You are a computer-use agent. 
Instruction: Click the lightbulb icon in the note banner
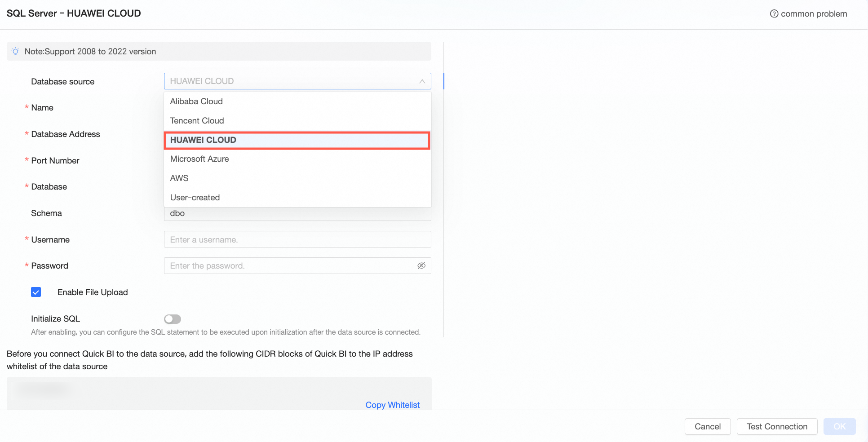[15, 51]
